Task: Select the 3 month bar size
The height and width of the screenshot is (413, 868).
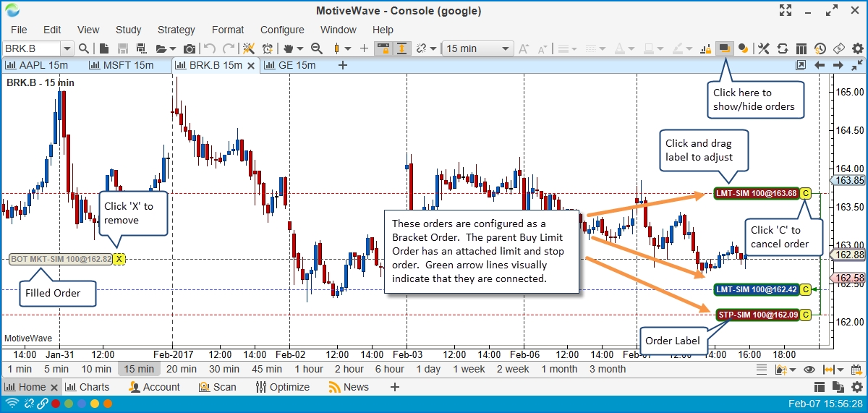Action: click(x=608, y=369)
